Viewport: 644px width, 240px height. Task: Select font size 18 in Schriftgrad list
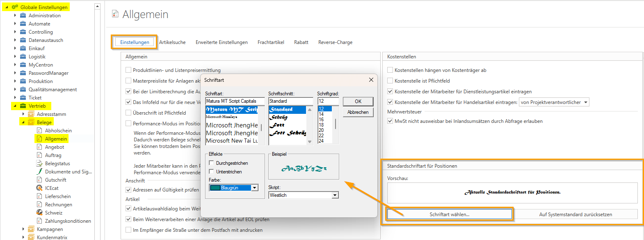321,125
